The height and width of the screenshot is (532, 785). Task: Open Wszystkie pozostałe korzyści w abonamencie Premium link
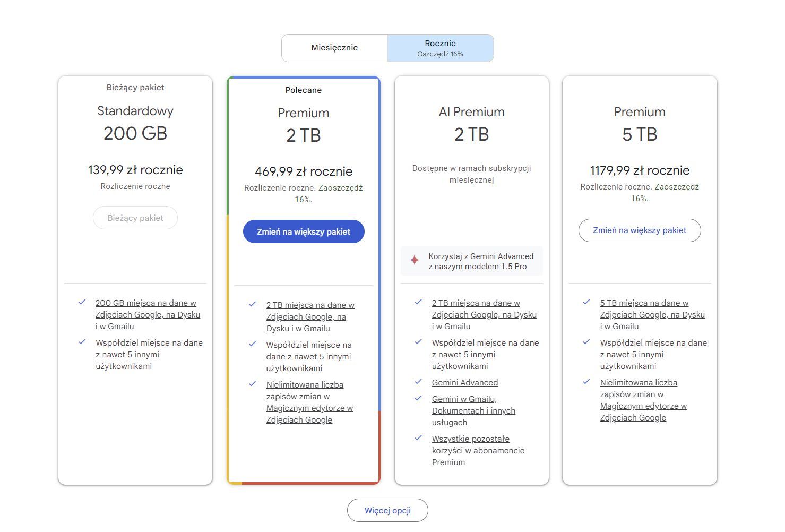478,450
